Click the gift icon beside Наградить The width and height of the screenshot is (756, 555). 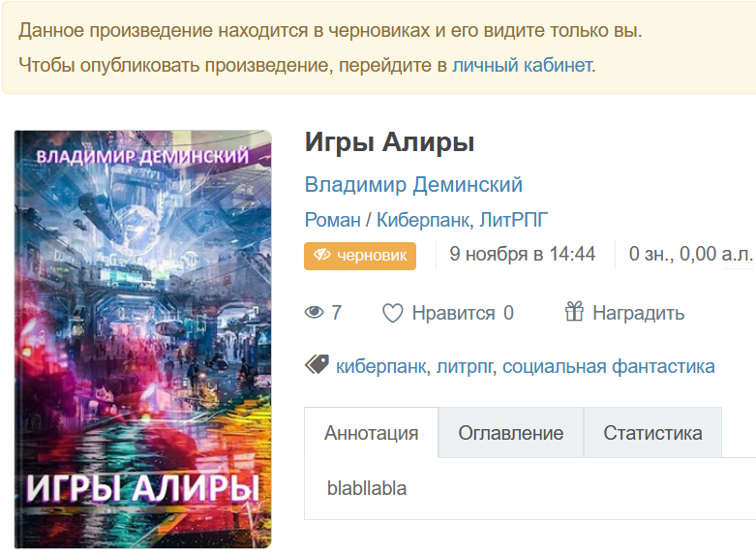pyautogui.click(x=574, y=311)
